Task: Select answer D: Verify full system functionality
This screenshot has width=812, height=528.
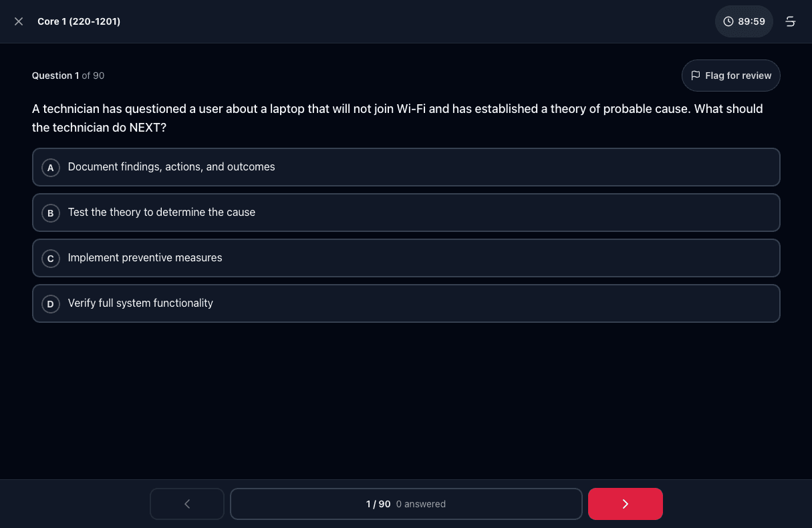Action: pos(406,303)
